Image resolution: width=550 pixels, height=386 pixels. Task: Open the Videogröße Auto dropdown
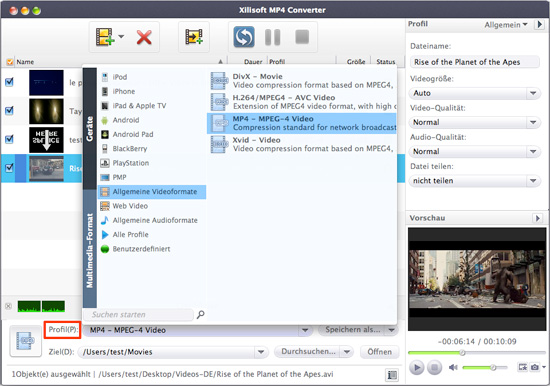point(475,93)
